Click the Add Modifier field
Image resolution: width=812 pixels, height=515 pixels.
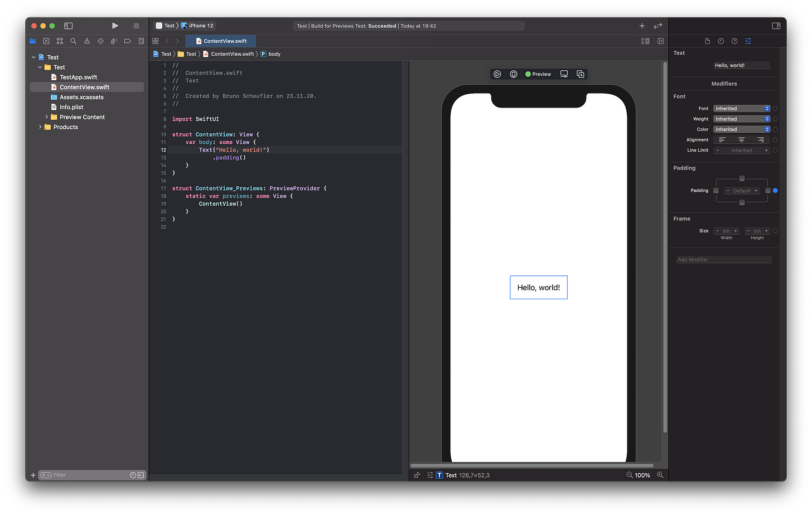724,260
